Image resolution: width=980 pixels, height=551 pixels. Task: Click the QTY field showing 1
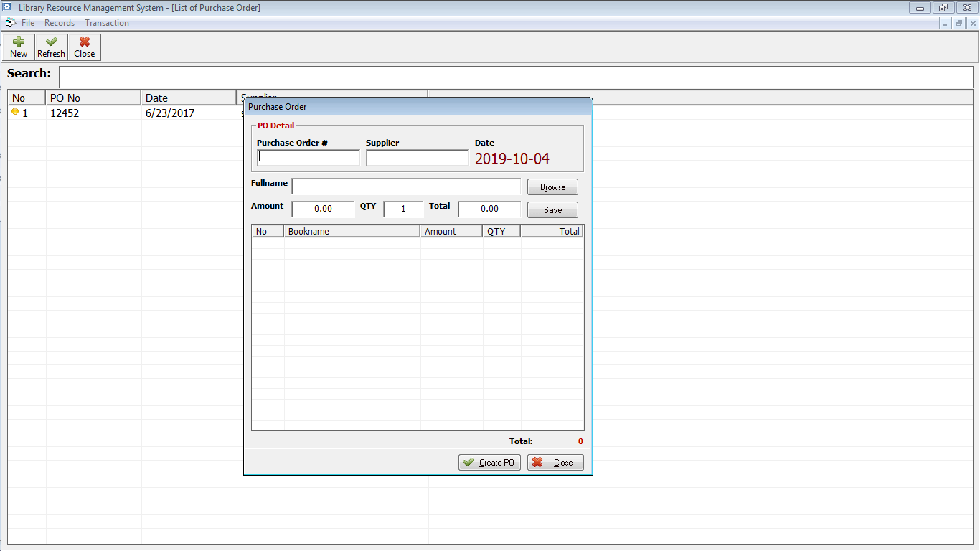tap(403, 209)
